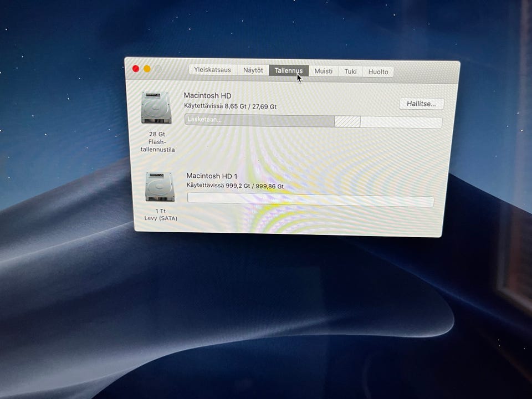Open the Muisti tab
The image size is (532, 399).
pyautogui.click(x=324, y=71)
